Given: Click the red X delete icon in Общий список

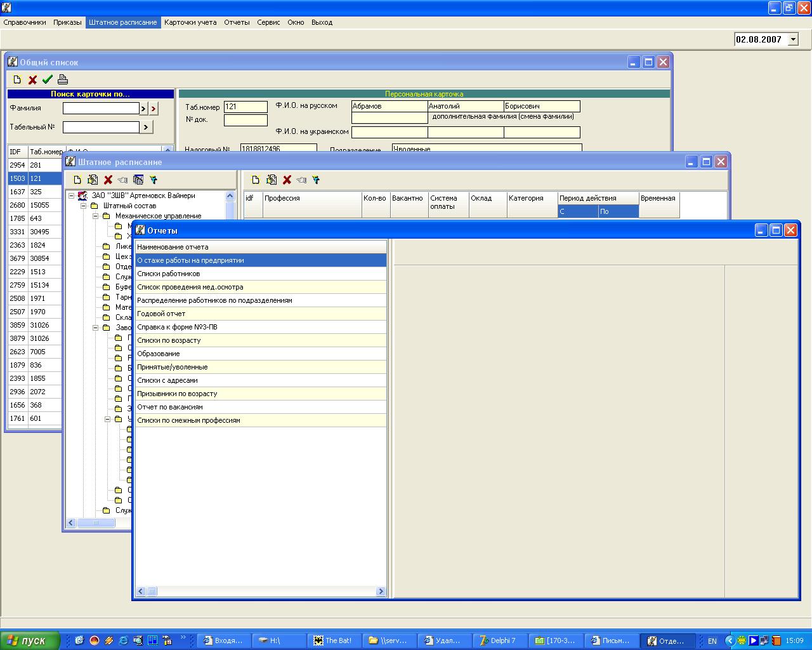Looking at the screenshot, I should 32,79.
